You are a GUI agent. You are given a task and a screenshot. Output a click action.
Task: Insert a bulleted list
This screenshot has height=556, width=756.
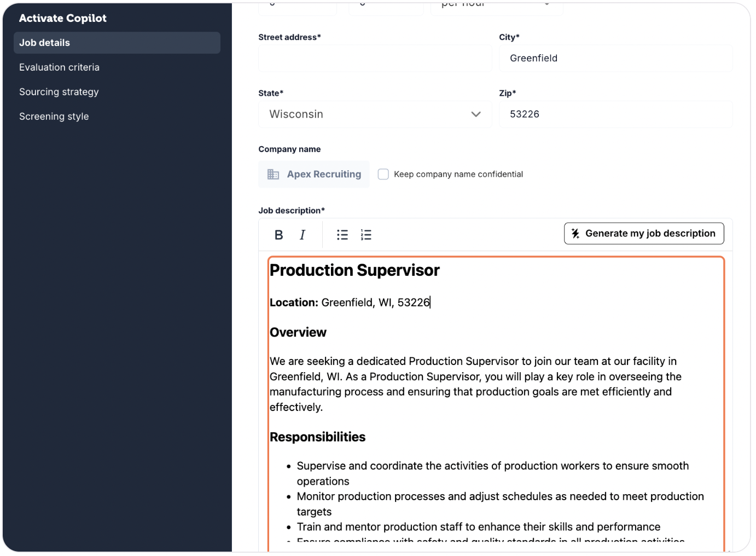tap(342, 235)
